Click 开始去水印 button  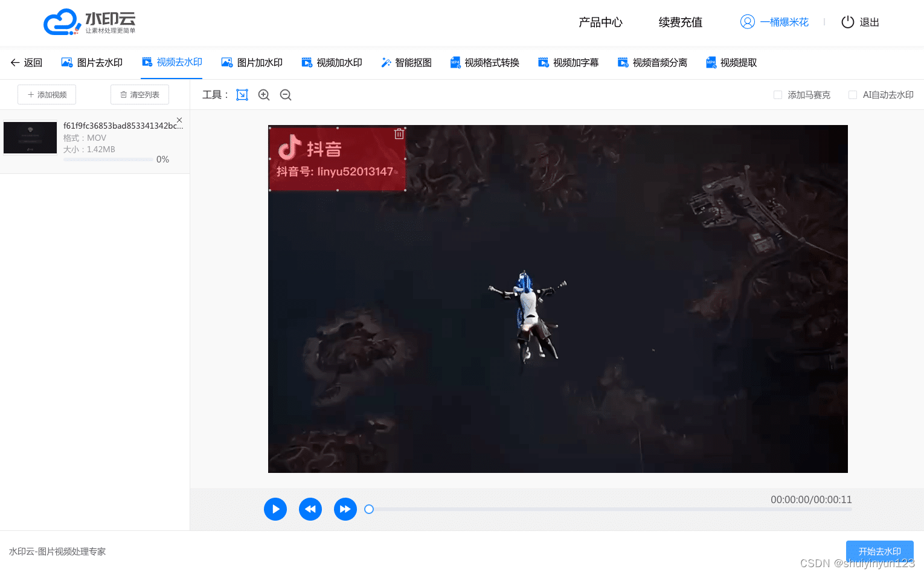tap(880, 551)
